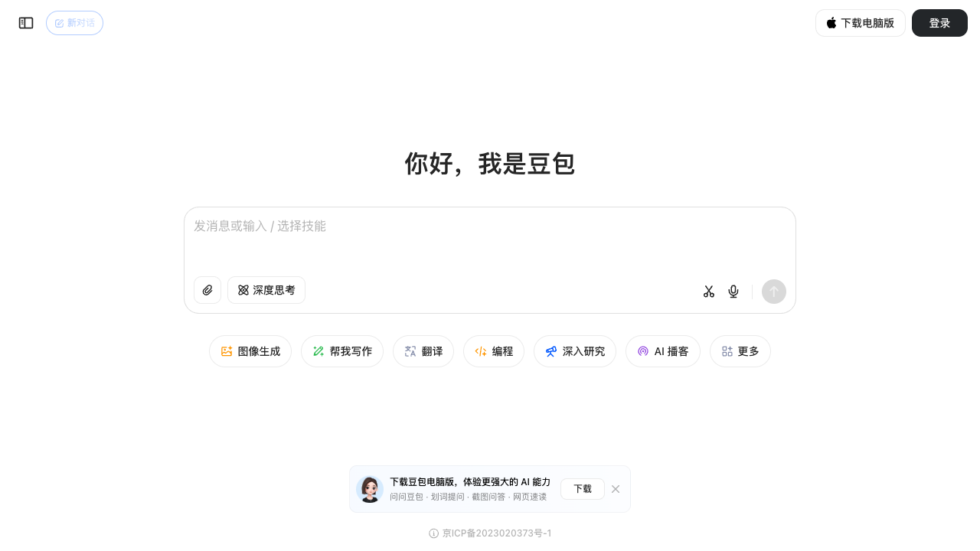Click 下载 in the desktop app banner

point(582,489)
